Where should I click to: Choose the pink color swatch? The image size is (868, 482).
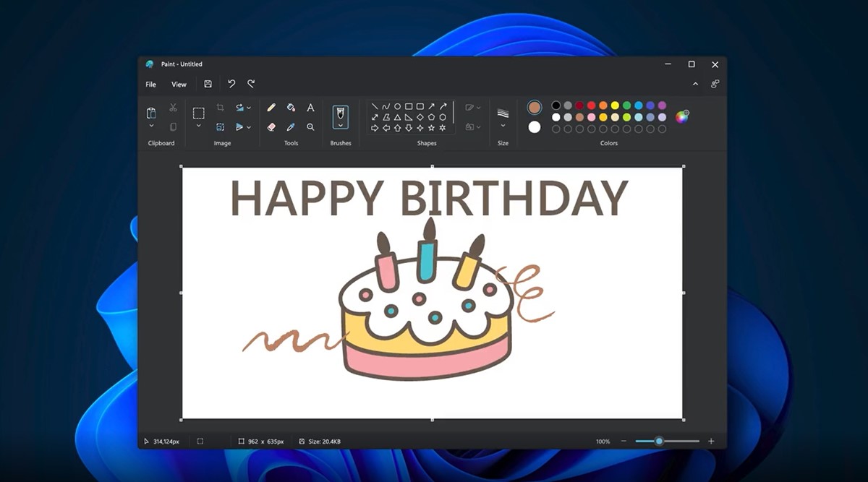coord(592,117)
